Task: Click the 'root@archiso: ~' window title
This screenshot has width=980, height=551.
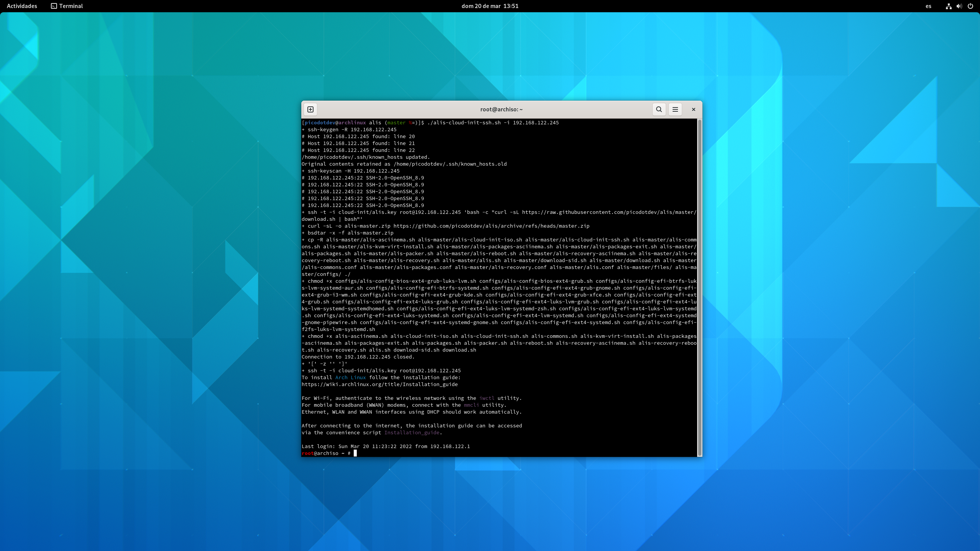Action: [501, 109]
